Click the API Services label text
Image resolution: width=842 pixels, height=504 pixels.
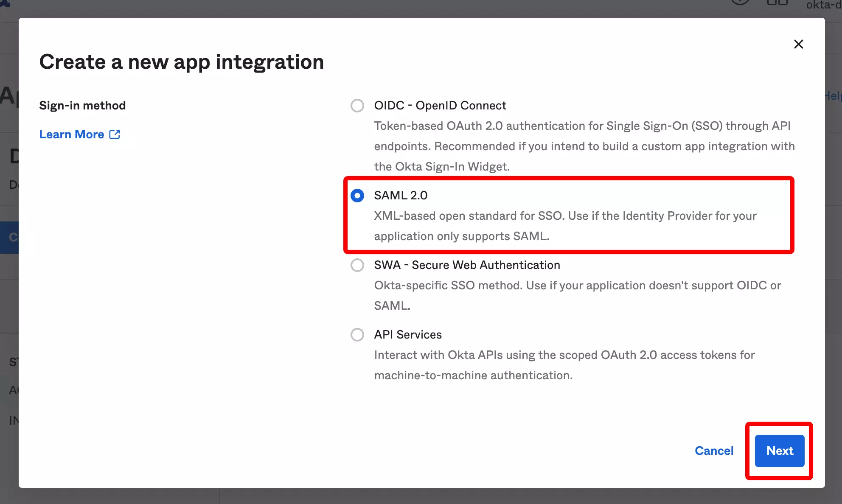(408, 334)
